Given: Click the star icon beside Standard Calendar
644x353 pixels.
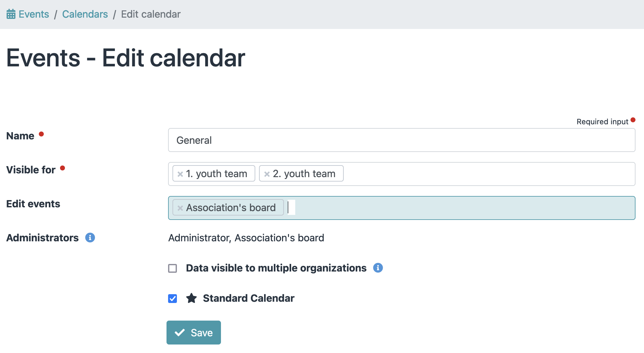Looking at the screenshot, I should tap(191, 298).
